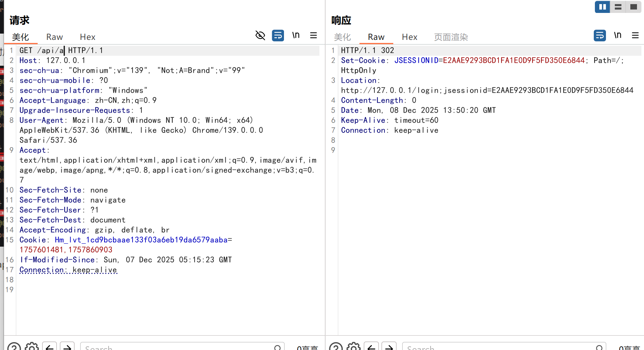Screen dimensions: 644x350
Task: Select the top-bottom split layout icon
Action: (x=618, y=7)
